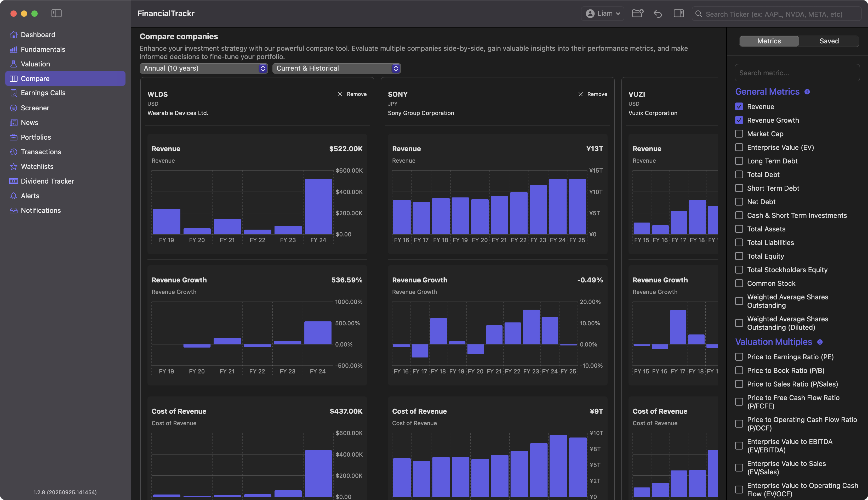This screenshot has height=500, width=868.
Task: Open the Annual (10 years) dropdown
Action: point(203,68)
